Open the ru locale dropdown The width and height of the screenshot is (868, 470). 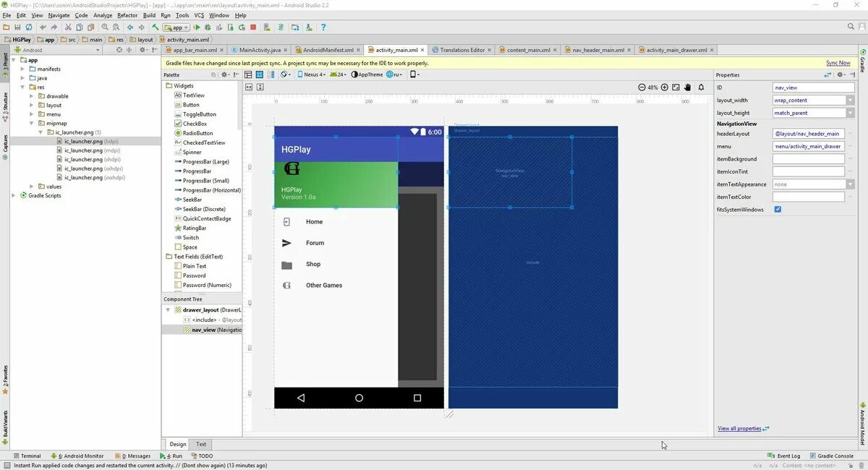tap(394, 74)
